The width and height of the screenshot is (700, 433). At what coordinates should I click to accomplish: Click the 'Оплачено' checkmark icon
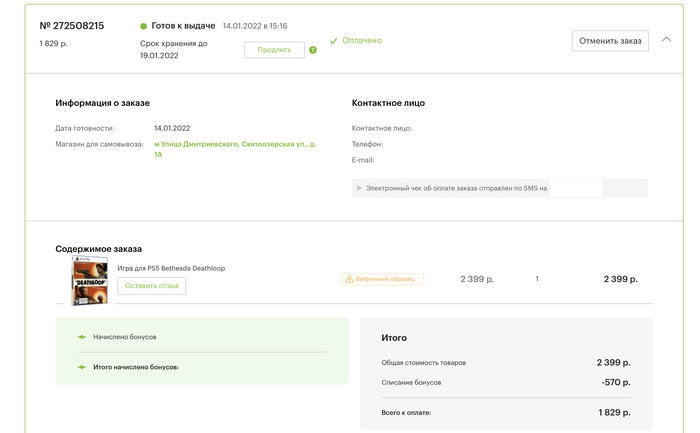click(334, 41)
